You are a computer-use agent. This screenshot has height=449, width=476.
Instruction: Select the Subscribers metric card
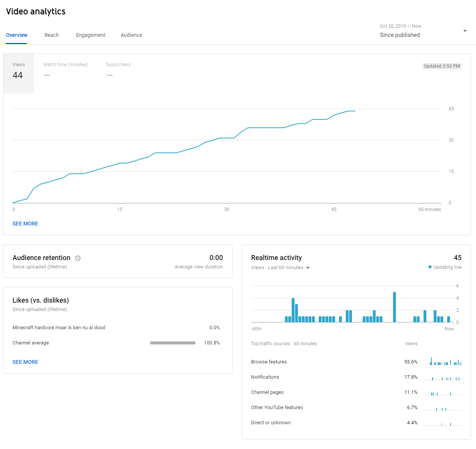pyautogui.click(x=118, y=70)
